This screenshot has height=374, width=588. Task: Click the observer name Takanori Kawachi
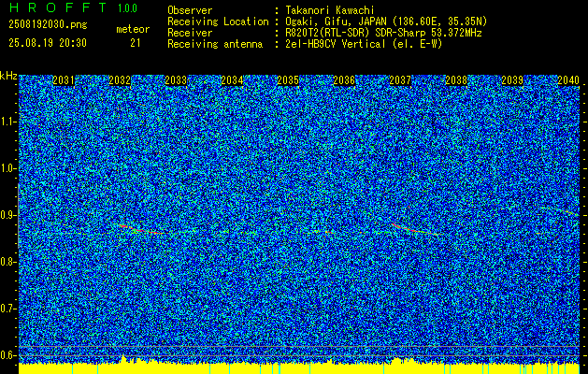tap(330, 10)
